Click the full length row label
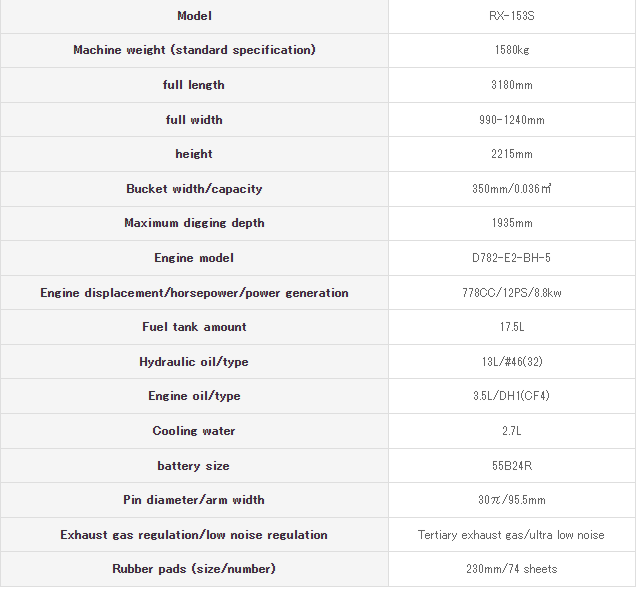 [x=194, y=85]
